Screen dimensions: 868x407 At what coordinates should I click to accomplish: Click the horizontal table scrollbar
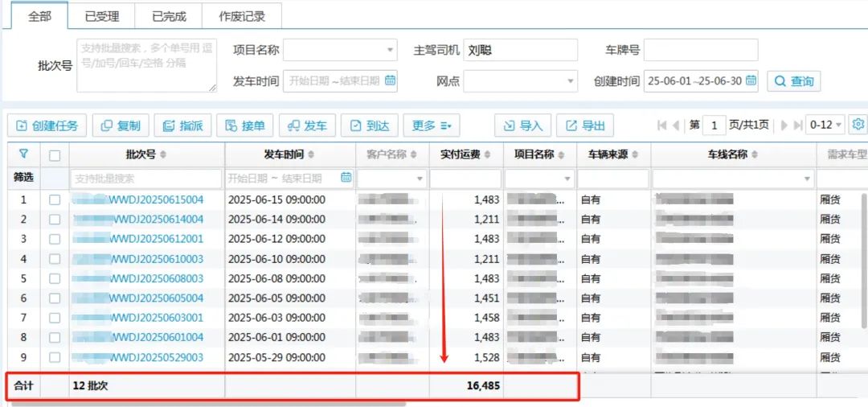coord(209,404)
